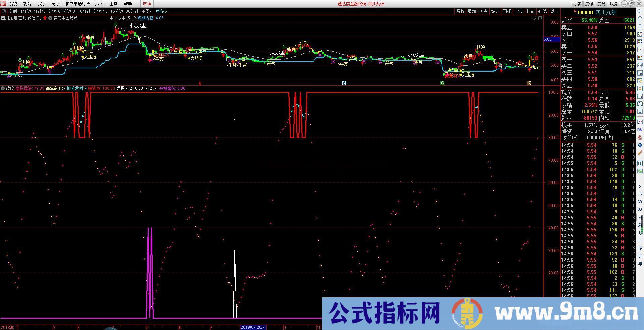The width and height of the screenshot is (644, 330).
Task: Click the red TDX logo icon at top-left
Action: 4,4
